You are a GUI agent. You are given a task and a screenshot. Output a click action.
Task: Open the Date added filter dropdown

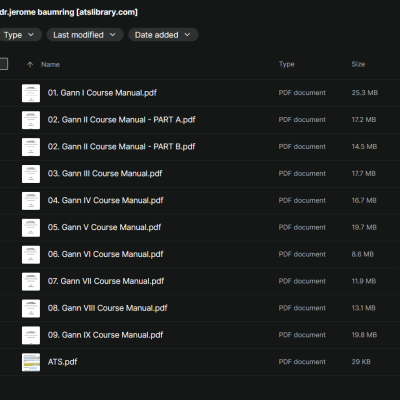point(163,35)
